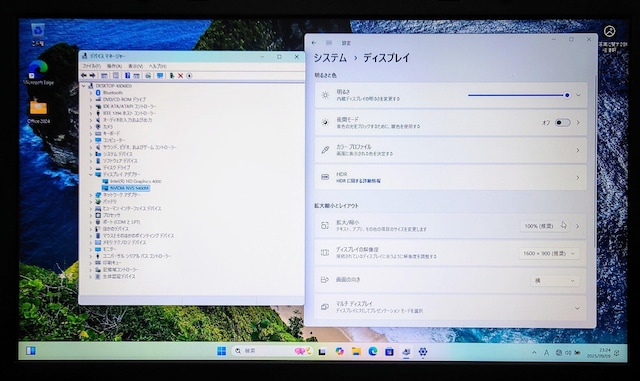
Task: Open the 表示(V) menu in Device Manager
Action: click(136, 66)
